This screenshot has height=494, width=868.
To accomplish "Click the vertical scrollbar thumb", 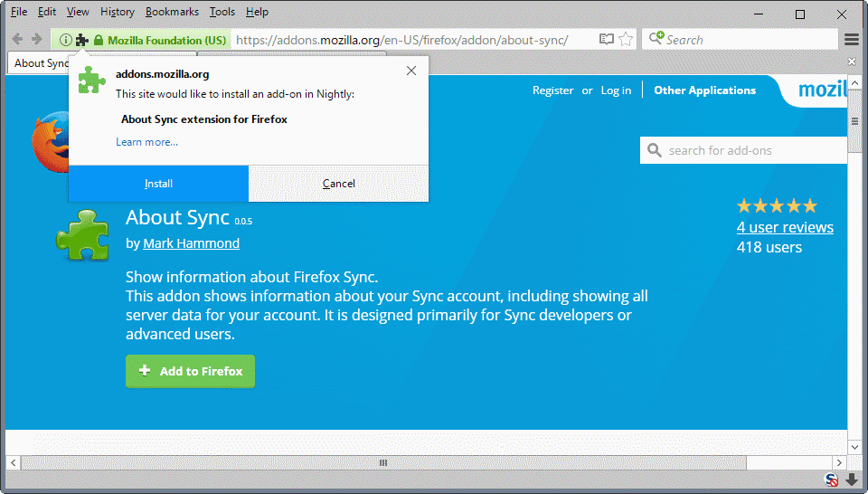I will pyautogui.click(x=854, y=122).
